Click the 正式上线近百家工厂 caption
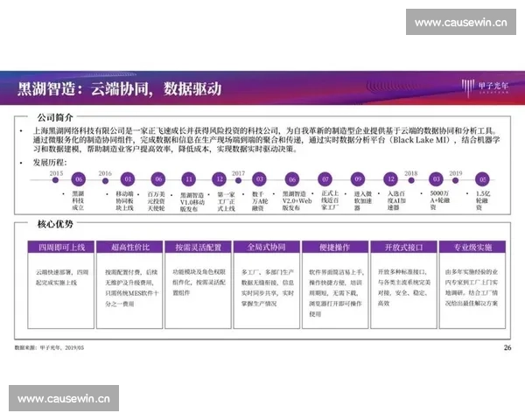The image size is (525, 420). click(x=330, y=200)
